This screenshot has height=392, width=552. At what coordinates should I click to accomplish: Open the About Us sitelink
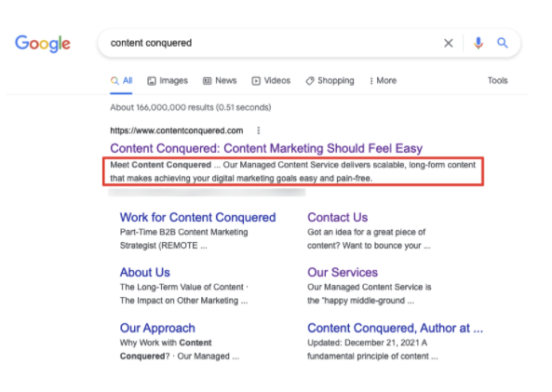tap(145, 272)
